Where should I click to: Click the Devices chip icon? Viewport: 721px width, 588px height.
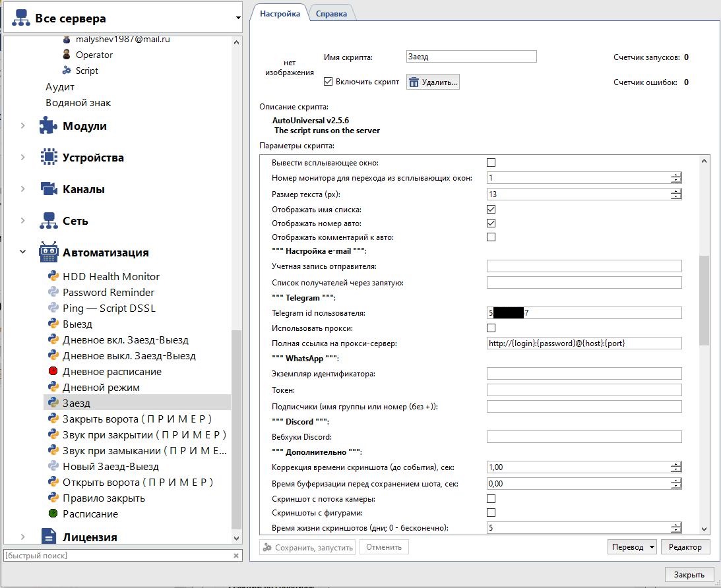click(x=48, y=158)
